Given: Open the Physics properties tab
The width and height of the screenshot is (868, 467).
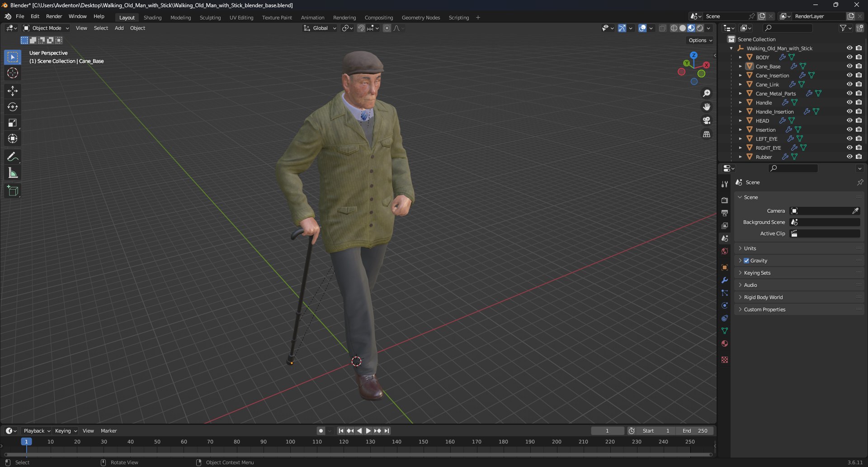Looking at the screenshot, I should [725, 305].
